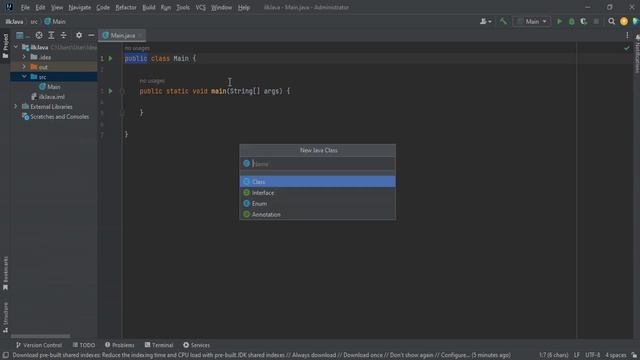Open the Code menu

point(103,7)
